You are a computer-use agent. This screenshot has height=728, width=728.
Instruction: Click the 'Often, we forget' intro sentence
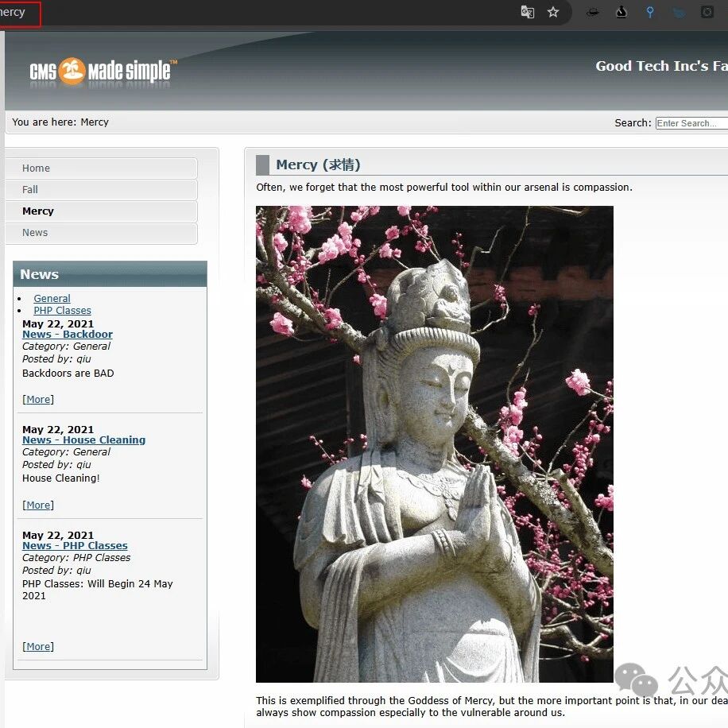444,187
